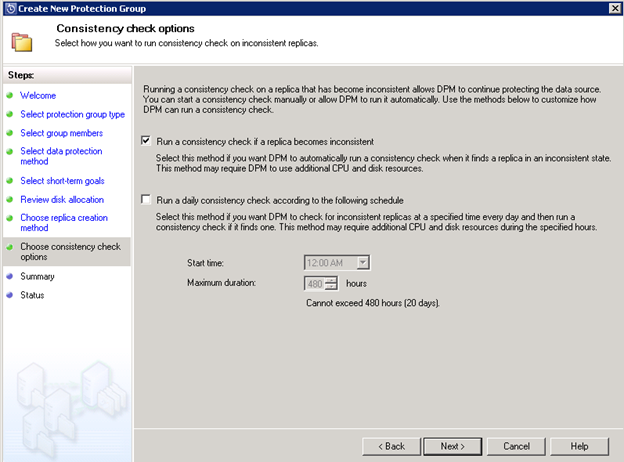Open the Select short-term goals step
This screenshot has height=462, width=624.
(62, 181)
